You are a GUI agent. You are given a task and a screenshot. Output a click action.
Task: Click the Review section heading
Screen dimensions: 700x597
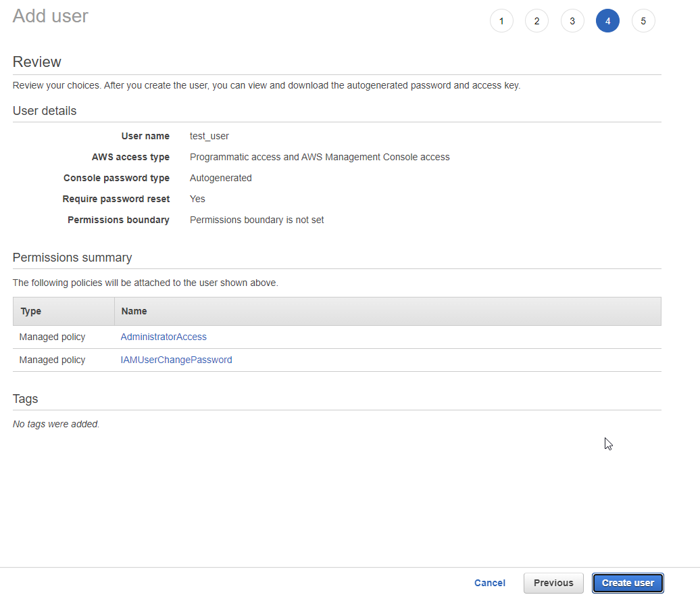[x=36, y=62]
